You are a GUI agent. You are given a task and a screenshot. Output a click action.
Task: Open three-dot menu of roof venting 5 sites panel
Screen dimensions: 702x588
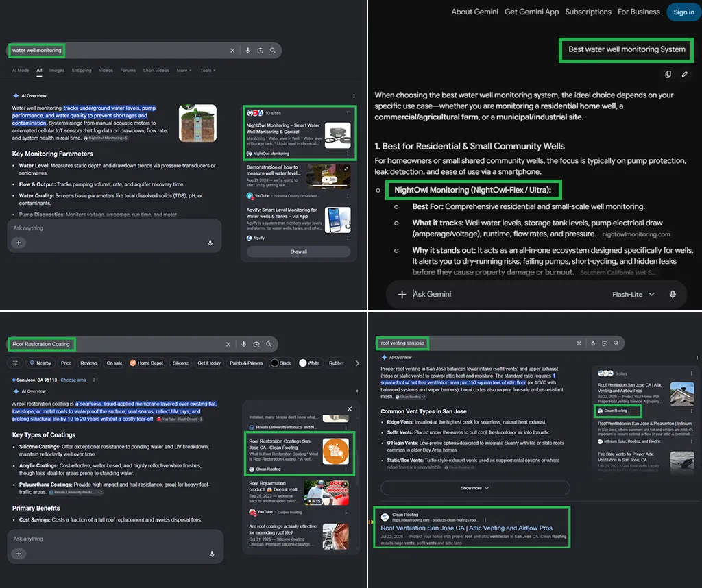click(x=691, y=373)
